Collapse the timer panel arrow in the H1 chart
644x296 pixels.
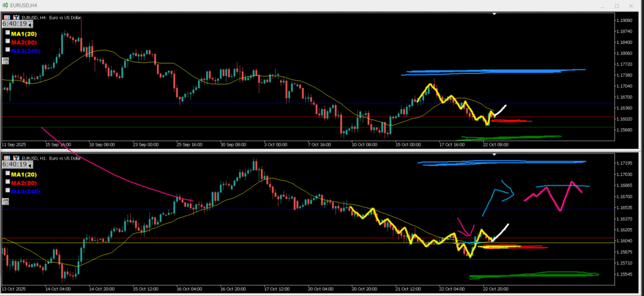pyautogui.click(x=30, y=165)
